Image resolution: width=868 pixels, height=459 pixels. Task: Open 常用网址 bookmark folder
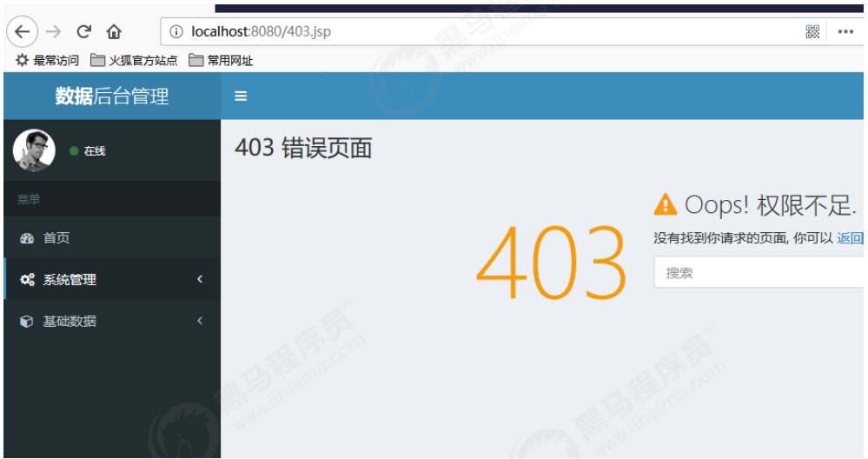click(x=221, y=60)
